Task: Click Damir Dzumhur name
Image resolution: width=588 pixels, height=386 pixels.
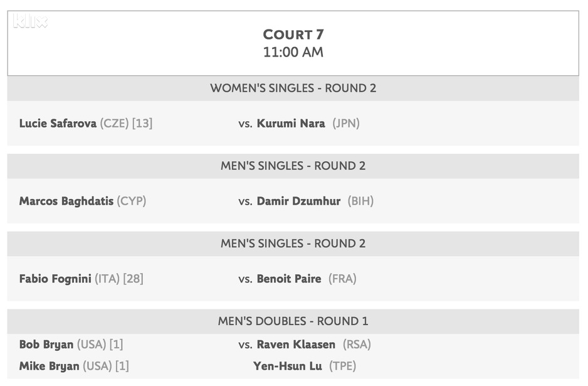Action: pos(298,201)
